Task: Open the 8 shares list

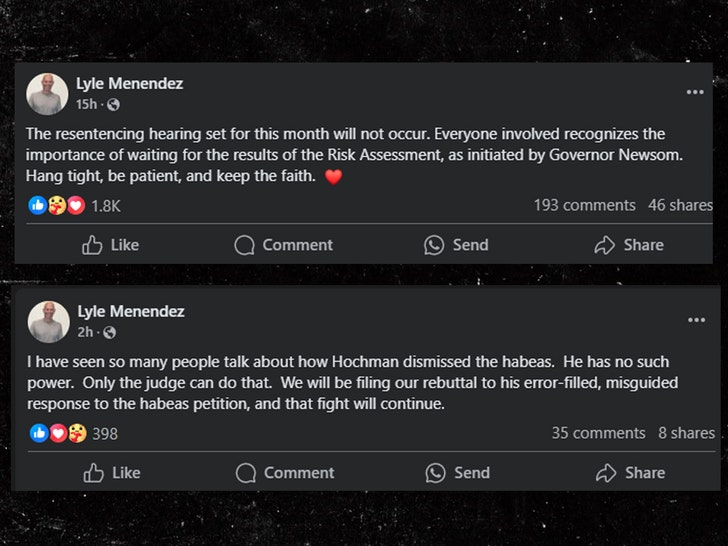Action: point(686,433)
